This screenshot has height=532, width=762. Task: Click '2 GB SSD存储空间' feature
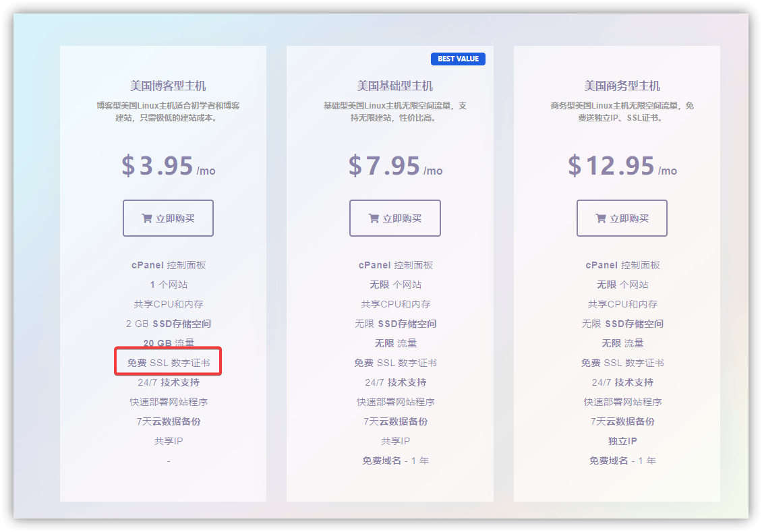169,324
